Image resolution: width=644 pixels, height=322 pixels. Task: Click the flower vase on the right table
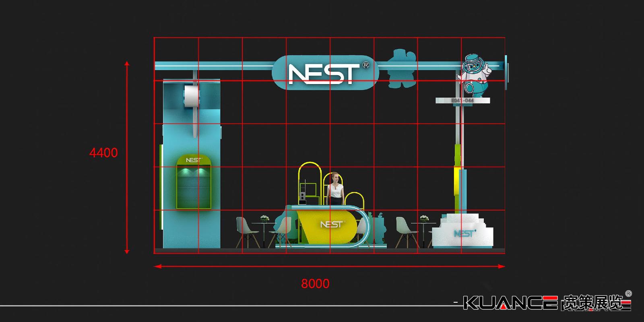[424, 218]
